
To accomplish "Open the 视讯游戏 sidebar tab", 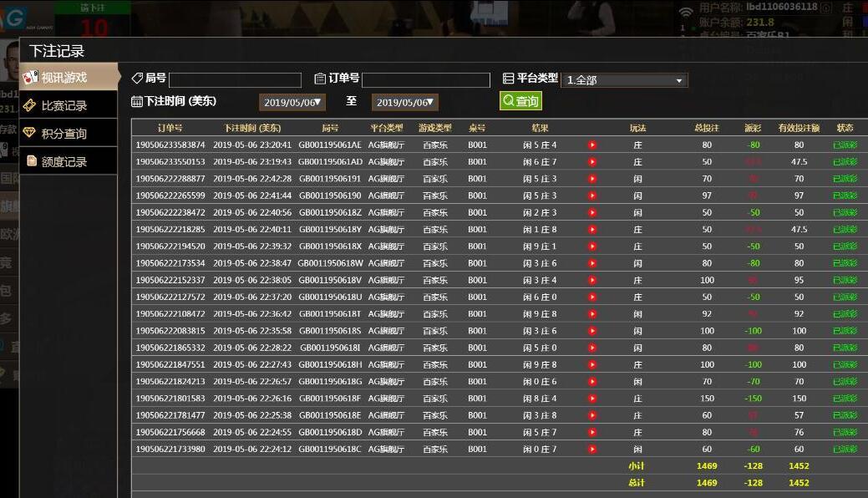I will pos(69,77).
